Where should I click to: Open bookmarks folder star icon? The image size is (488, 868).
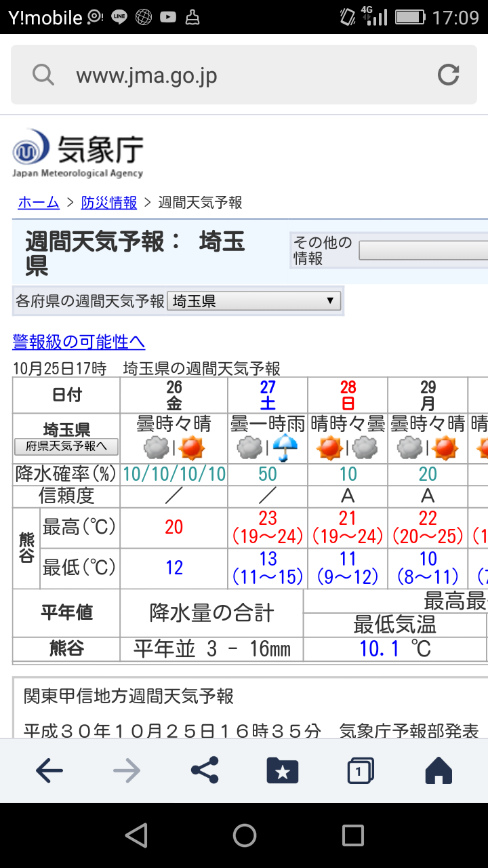coord(283,770)
